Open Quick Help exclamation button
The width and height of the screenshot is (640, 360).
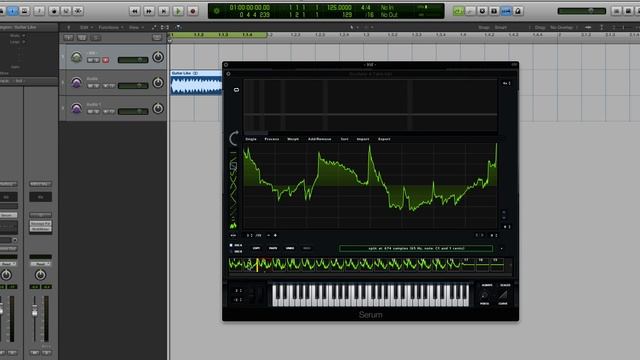coord(39,11)
